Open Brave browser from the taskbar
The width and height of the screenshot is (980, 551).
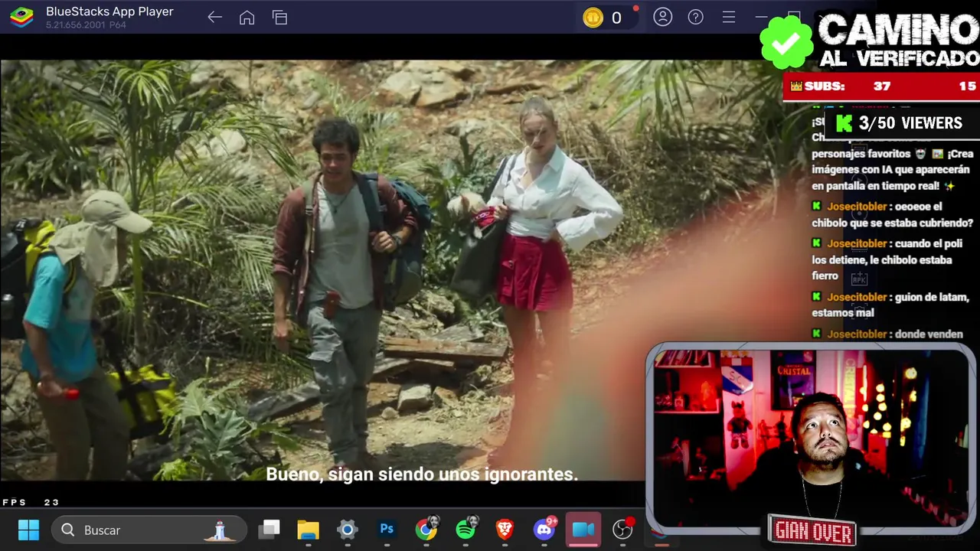point(505,530)
